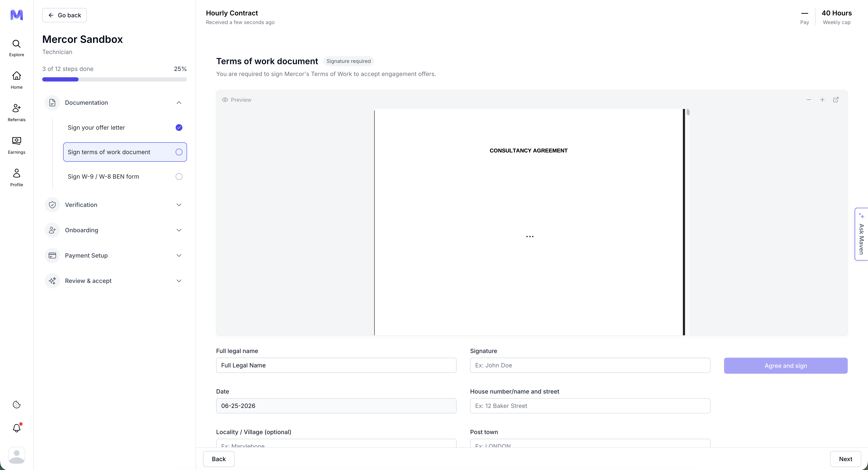Expand the Payment Setup section chevron
Screen dimensions: 868x470
(x=179, y=255)
